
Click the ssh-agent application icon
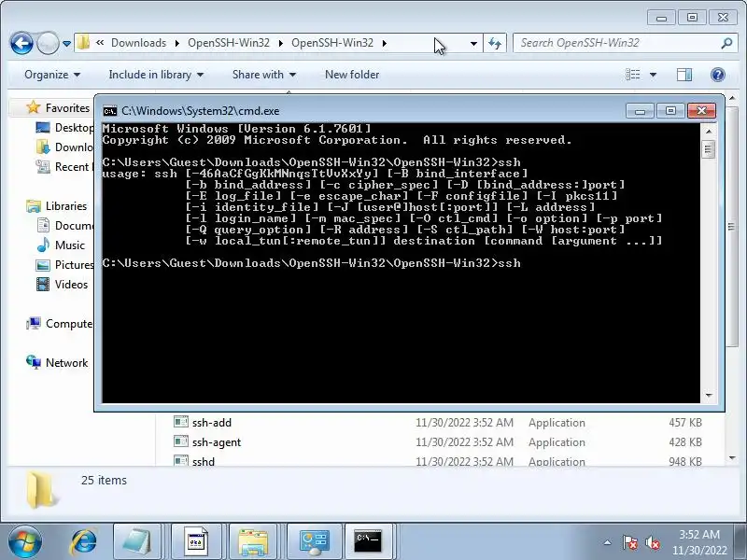point(181,441)
